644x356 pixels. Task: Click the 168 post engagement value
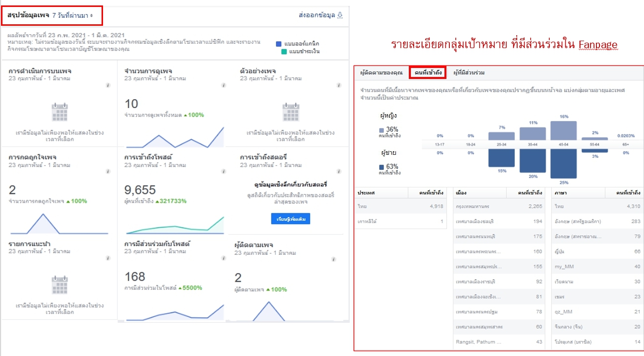pyautogui.click(x=135, y=277)
